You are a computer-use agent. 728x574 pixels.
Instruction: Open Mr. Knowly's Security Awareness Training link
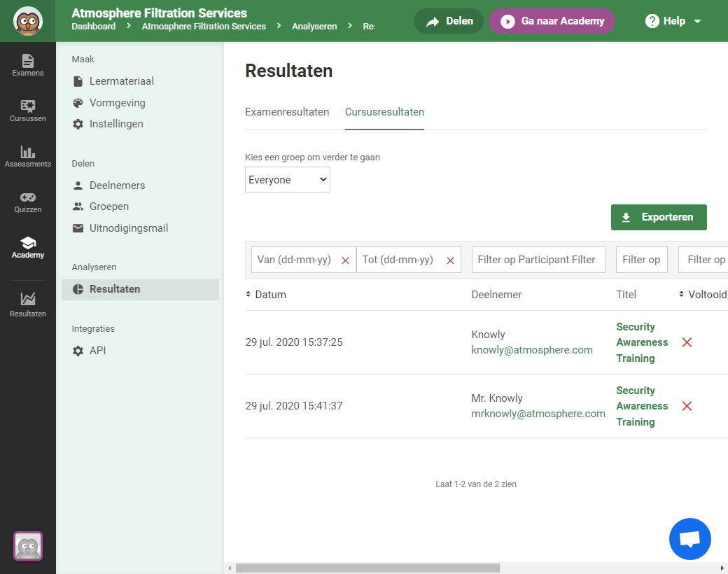[x=642, y=406]
